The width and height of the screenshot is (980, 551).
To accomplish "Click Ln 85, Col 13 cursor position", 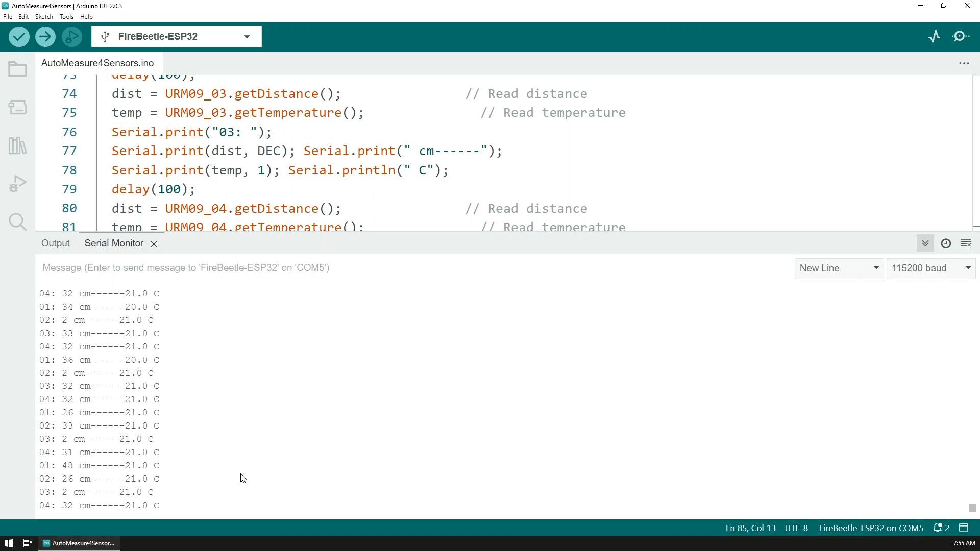I will click(x=750, y=528).
